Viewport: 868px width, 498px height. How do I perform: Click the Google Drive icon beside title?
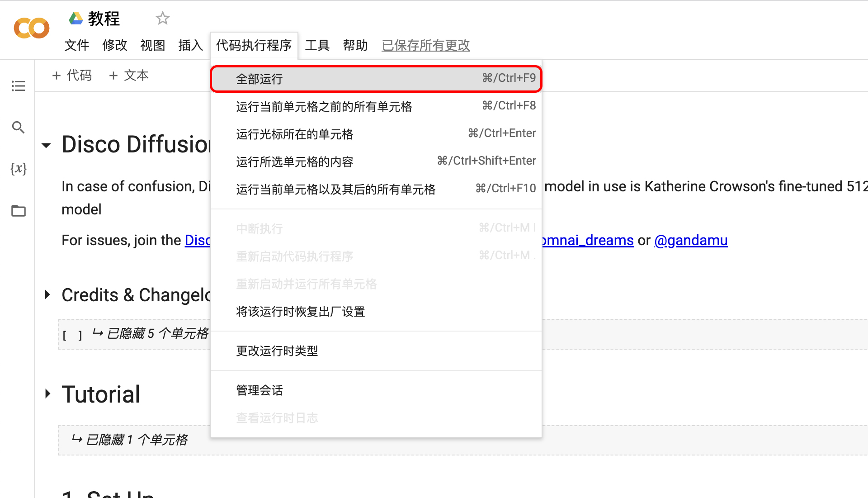(x=75, y=19)
